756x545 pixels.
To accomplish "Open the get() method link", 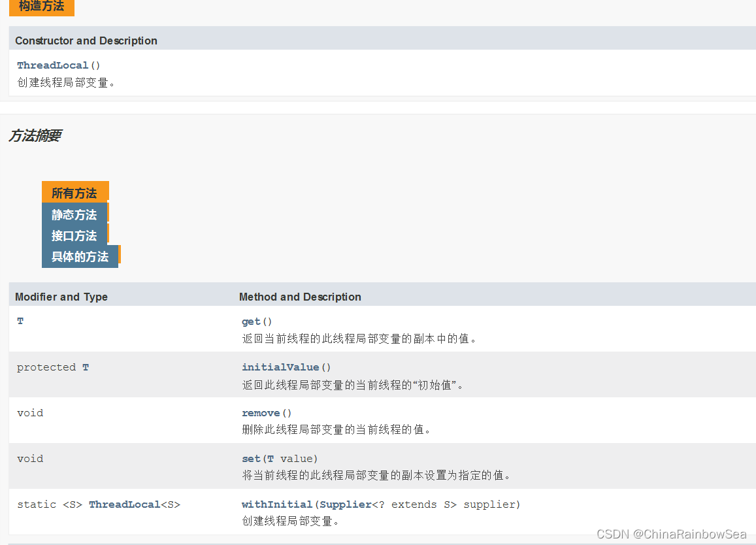I will [x=251, y=322].
